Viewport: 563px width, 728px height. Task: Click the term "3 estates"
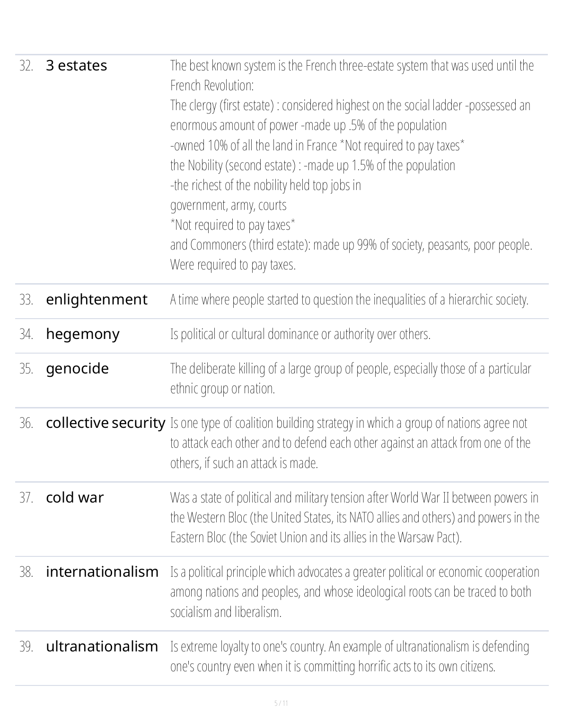[77, 66]
